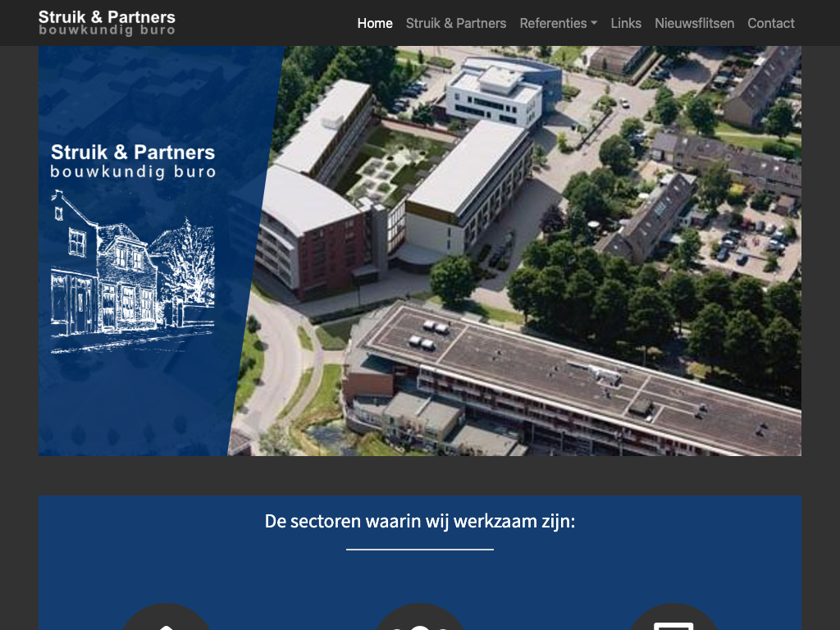Click the courtyard garden in the aerial photo
The image size is (840, 630).
coord(381,168)
